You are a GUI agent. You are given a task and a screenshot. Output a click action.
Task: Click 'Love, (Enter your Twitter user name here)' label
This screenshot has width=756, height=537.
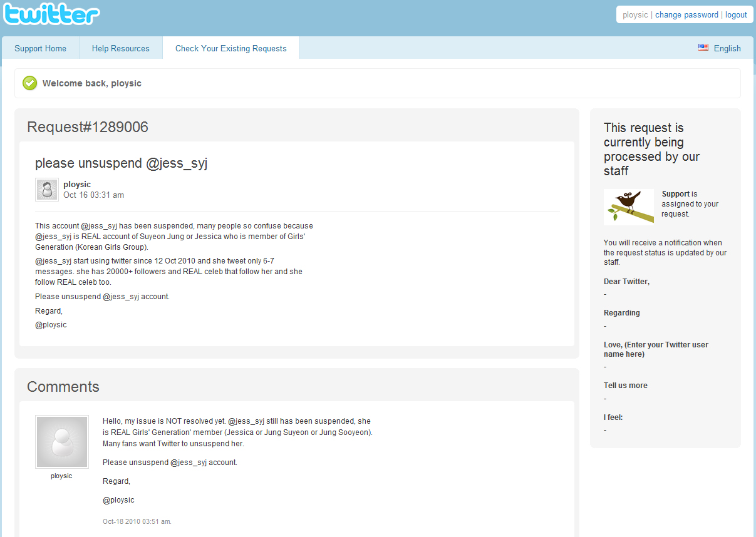pos(656,349)
